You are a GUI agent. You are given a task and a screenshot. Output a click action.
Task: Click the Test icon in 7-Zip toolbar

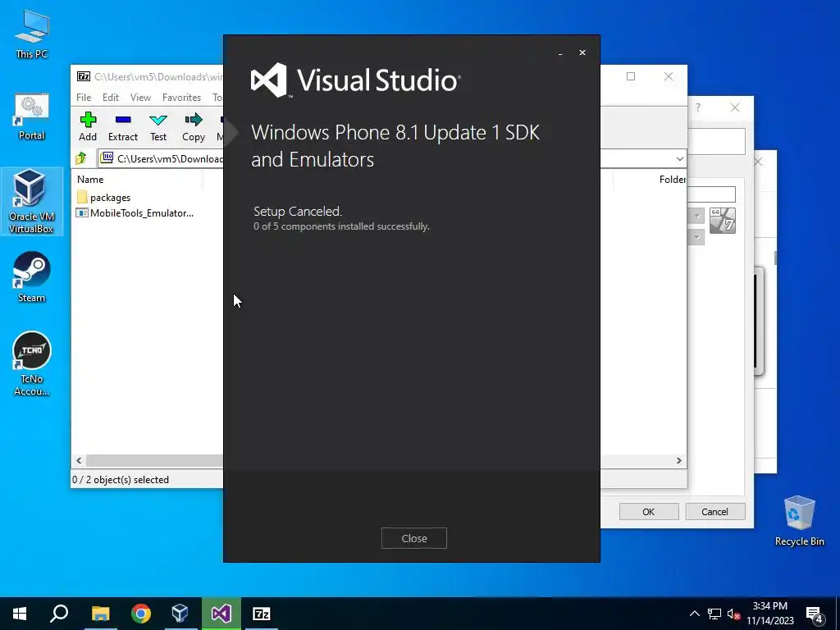pyautogui.click(x=158, y=126)
